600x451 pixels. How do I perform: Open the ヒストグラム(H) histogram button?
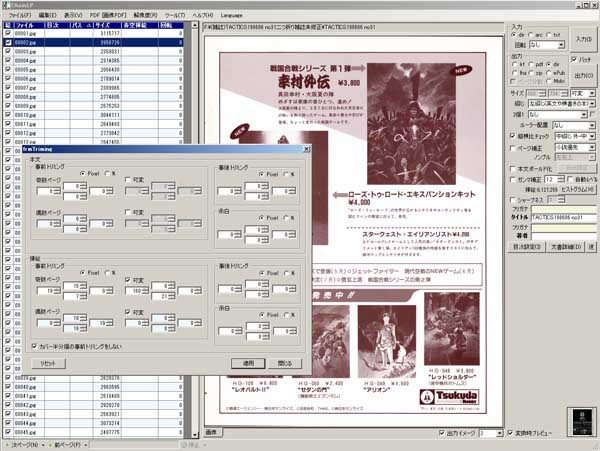click(577, 189)
